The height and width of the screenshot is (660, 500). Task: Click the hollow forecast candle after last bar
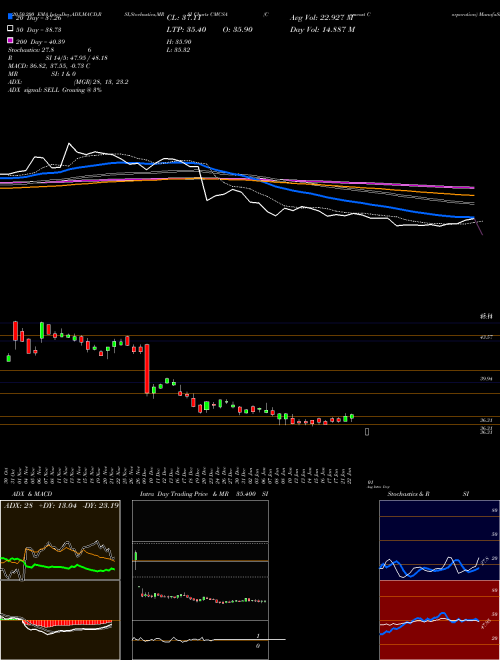[367, 431]
